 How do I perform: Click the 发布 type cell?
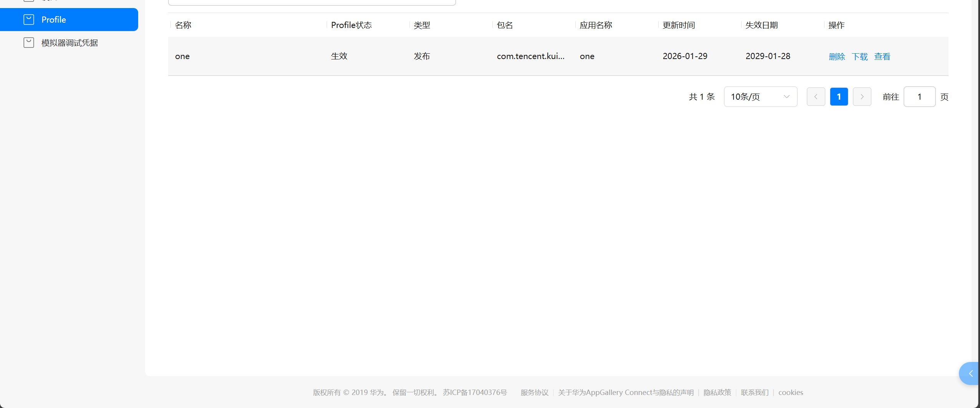pos(422,56)
